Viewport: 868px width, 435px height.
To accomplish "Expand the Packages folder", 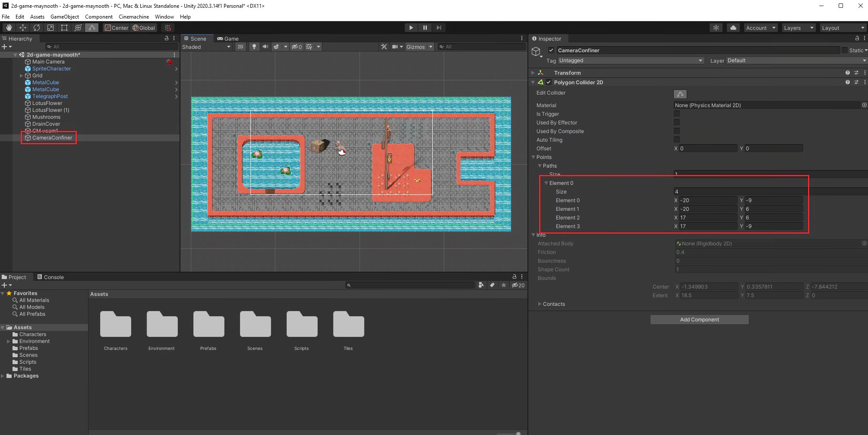I will coord(3,376).
